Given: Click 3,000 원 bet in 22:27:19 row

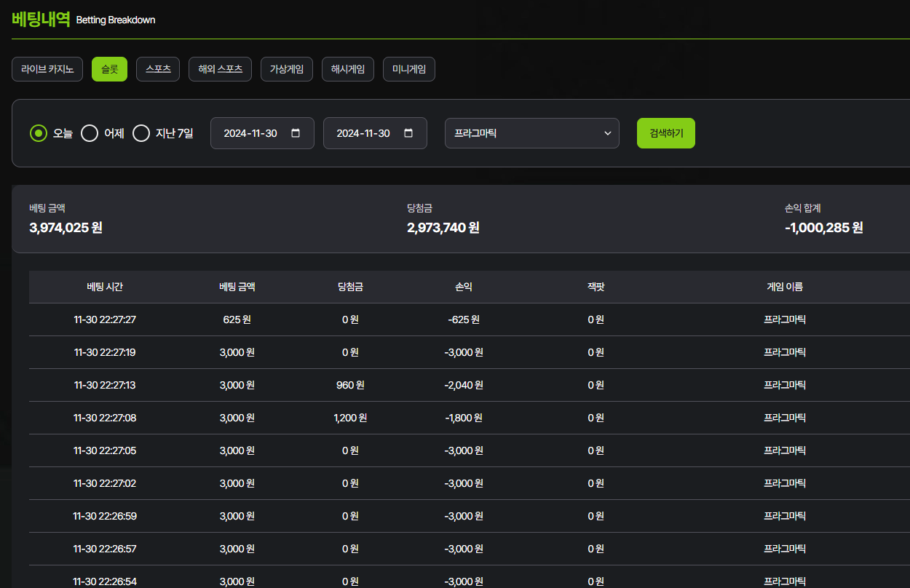Looking at the screenshot, I should [237, 352].
